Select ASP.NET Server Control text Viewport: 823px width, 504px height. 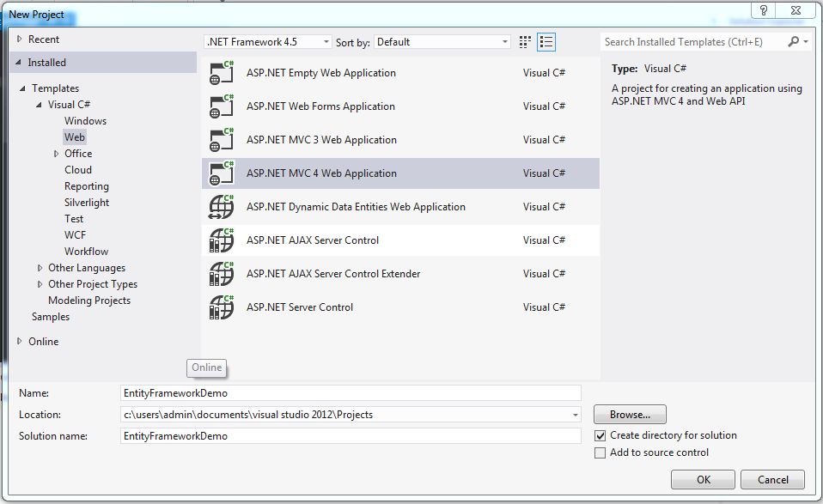tap(300, 307)
